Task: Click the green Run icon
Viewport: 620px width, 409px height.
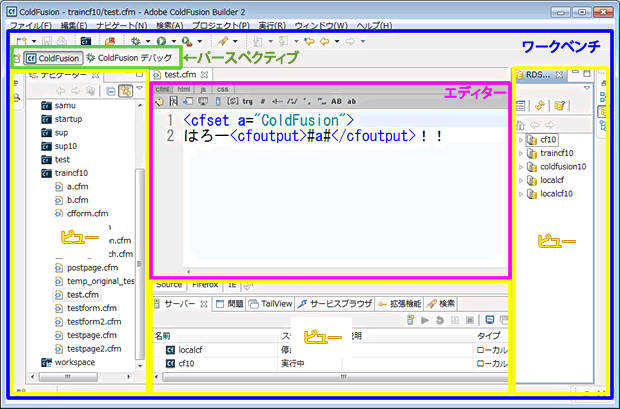Action: [x=161, y=41]
